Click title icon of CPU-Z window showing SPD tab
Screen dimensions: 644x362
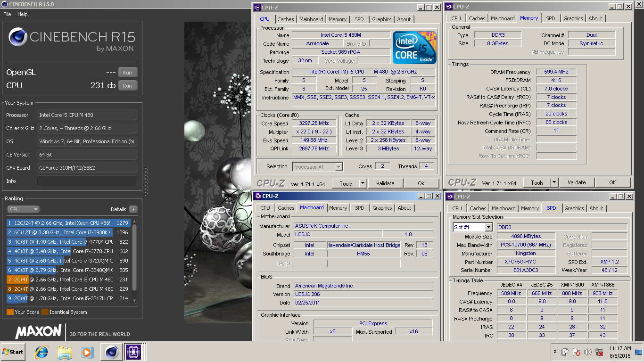point(449,197)
